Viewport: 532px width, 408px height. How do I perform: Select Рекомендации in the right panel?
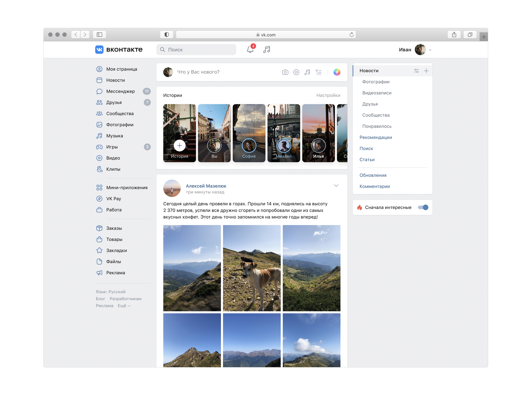coord(375,137)
